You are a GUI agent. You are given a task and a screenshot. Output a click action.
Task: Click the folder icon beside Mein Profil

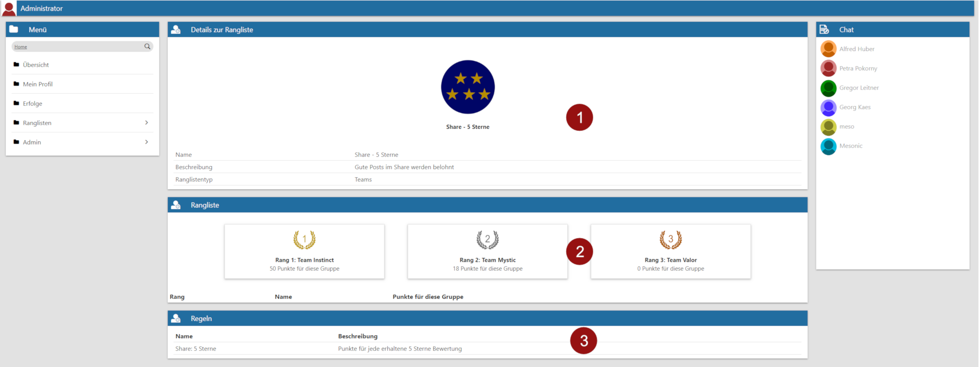(16, 84)
